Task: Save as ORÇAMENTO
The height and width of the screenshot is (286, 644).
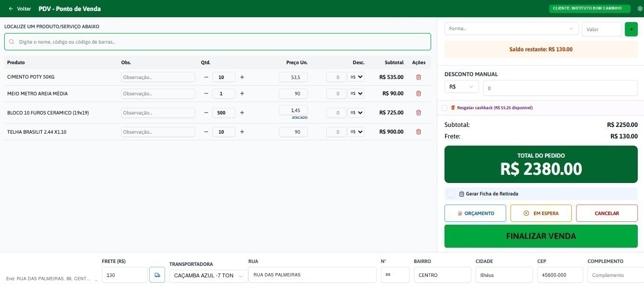Action: click(475, 213)
